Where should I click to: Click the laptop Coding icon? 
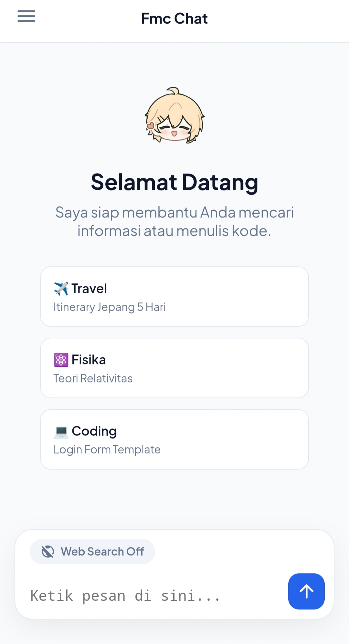tap(61, 431)
